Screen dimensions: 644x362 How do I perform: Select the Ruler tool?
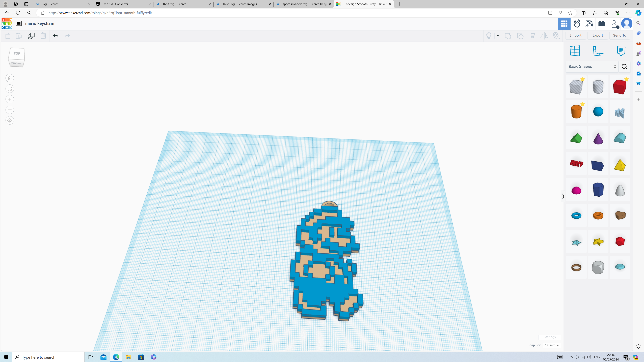click(x=598, y=51)
